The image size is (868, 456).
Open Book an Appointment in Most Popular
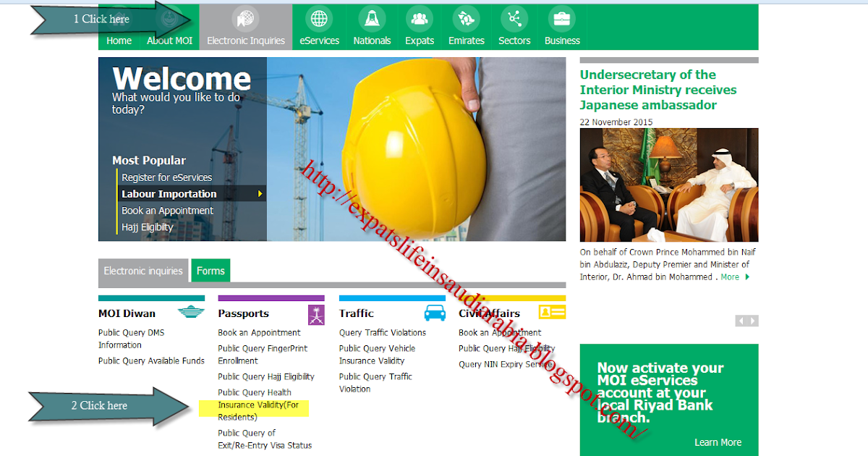168,211
